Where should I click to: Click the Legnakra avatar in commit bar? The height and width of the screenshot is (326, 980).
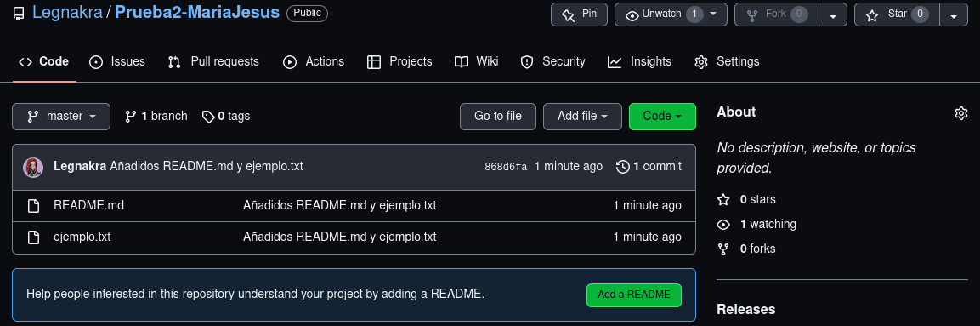[33, 167]
